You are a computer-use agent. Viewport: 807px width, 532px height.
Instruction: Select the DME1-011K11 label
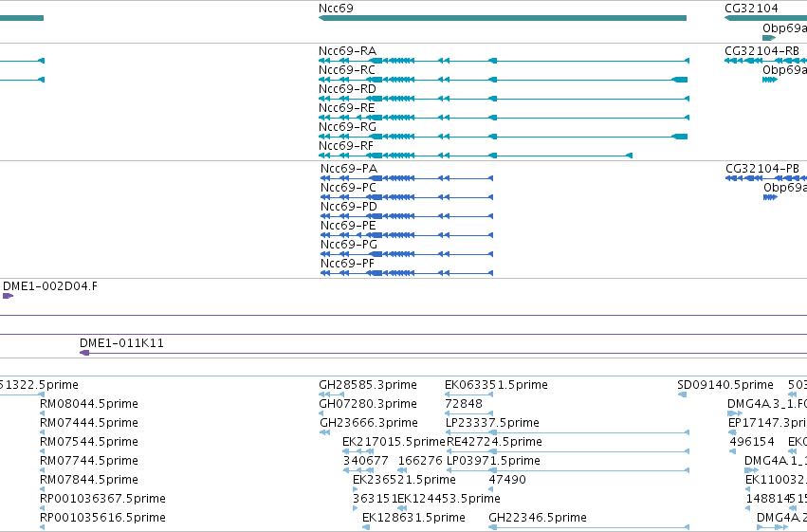coord(121,343)
